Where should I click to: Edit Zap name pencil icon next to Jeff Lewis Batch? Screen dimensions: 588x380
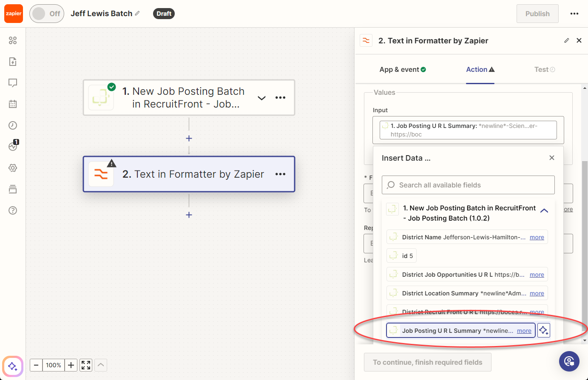tap(137, 14)
